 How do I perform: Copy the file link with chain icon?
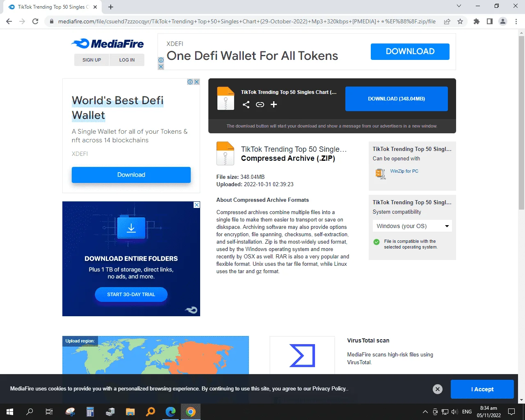(260, 105)
